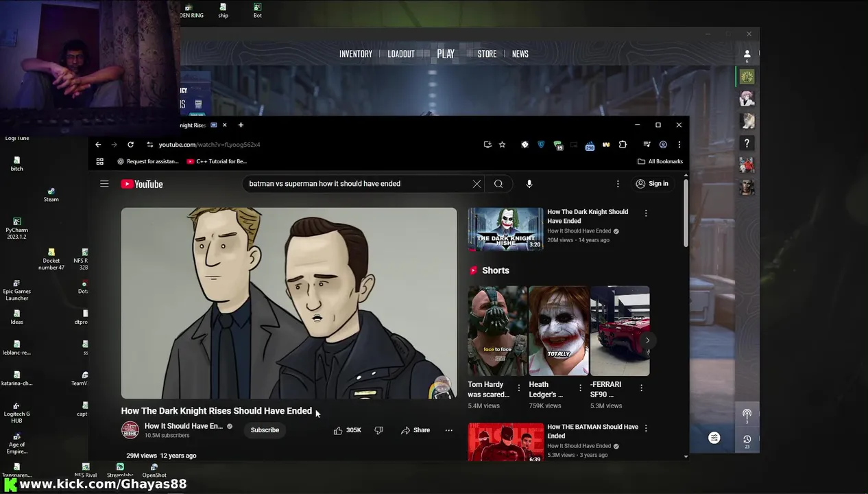Open round filter settings button in game window
The height and width of the screenshot is (494, 868).
coord(714,438)
